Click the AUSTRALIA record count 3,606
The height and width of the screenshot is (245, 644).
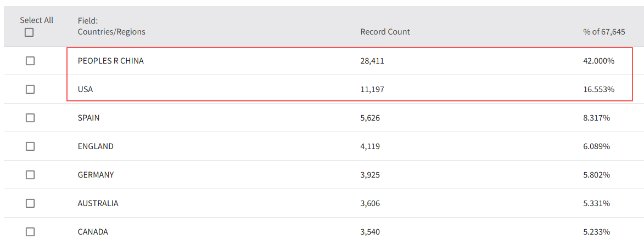[369, 203]
